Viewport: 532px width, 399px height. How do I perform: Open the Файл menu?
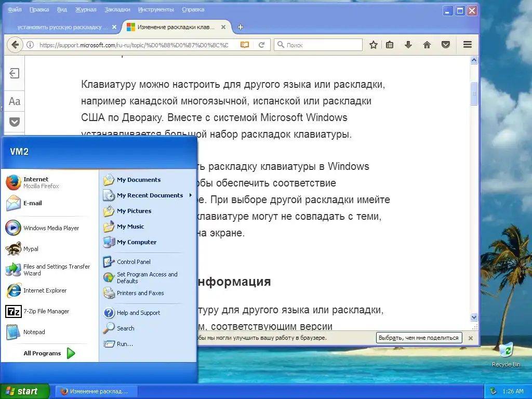pyautogui.click(x=15, y=9)
